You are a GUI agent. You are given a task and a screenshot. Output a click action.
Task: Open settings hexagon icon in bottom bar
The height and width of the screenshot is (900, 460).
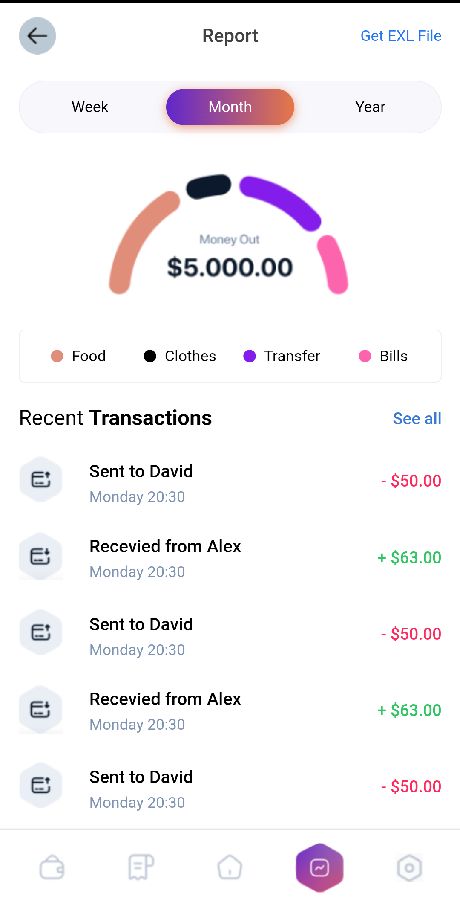pyautogui.click(x=409, y=867)
